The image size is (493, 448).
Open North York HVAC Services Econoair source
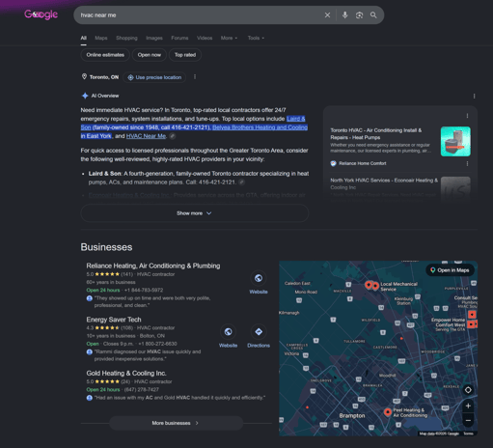[384, 183]
